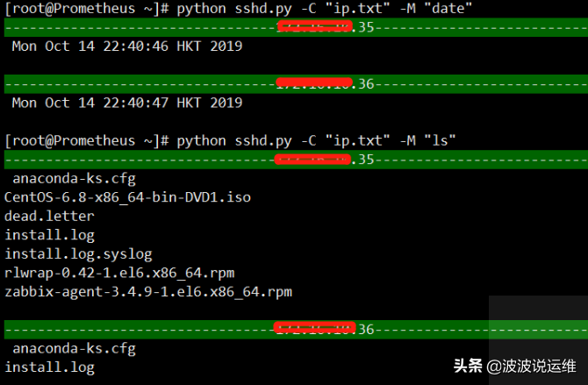Click the python sshd.py "ls" command line
This screenshot has width=588, height=385.
(x=230, y=141)
